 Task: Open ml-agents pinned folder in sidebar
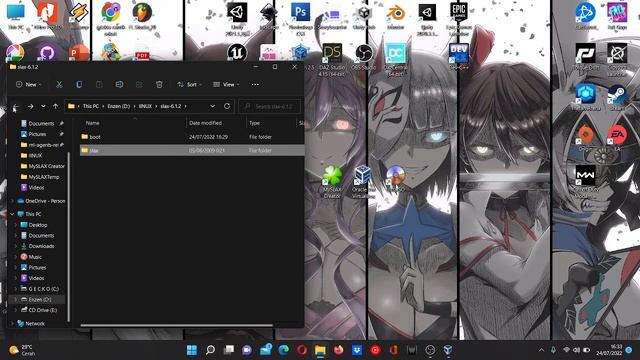[x=42, y=144]
